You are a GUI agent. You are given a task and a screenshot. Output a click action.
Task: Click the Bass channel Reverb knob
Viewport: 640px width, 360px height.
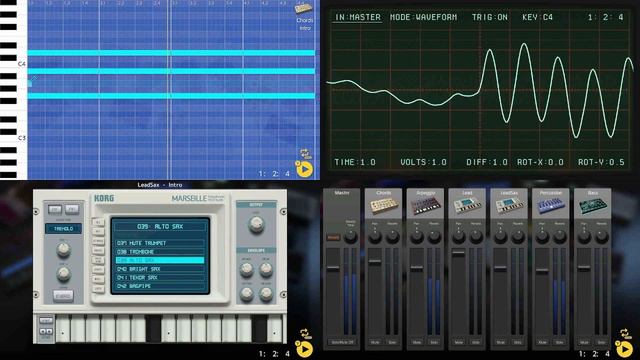602,237
